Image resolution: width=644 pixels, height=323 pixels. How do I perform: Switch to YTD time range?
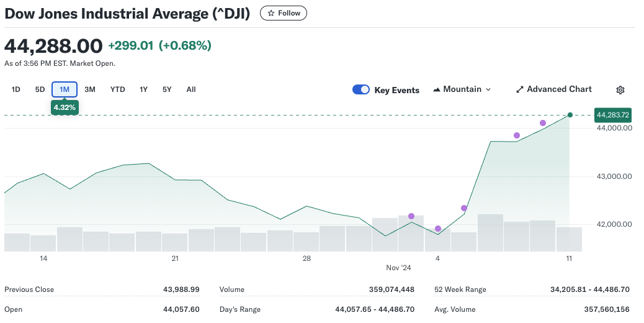[118, 89]
